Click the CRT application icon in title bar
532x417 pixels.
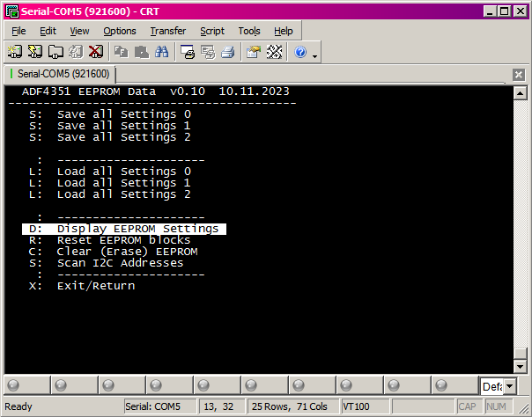click(12, 11)
